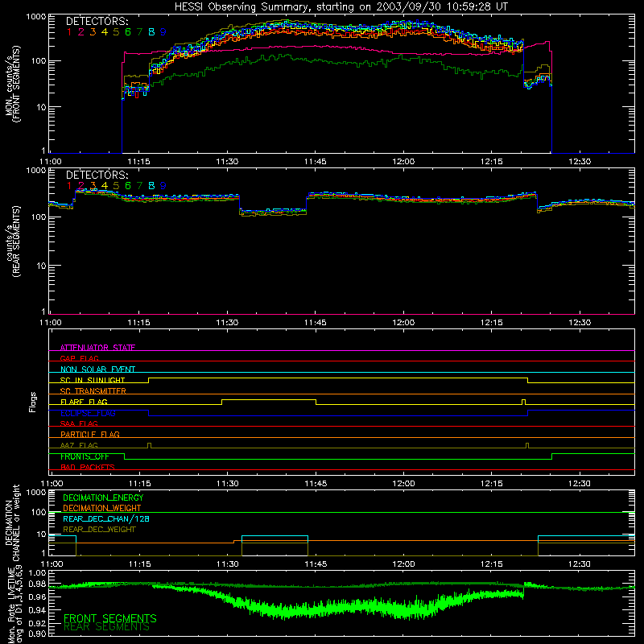Viewport: 644px width, 644px height.
Task: Click the DECIMATION_WEIGHT legend label
Action: (102, 508)
